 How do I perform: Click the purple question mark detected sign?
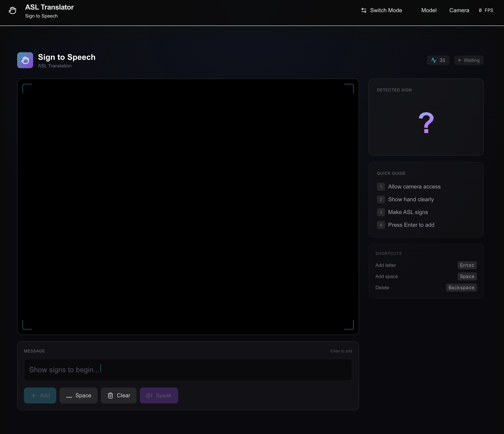coord(426,123)
